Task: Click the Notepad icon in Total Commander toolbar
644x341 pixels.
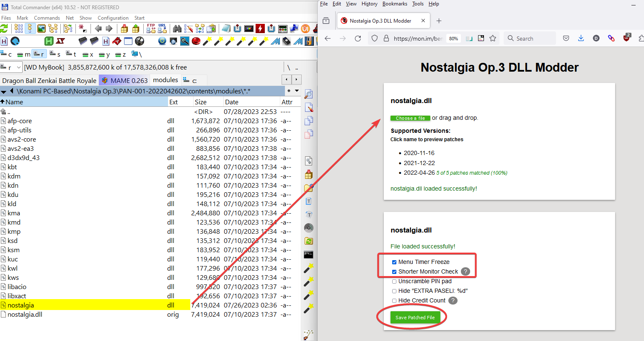Action: (x=226, y=28)
